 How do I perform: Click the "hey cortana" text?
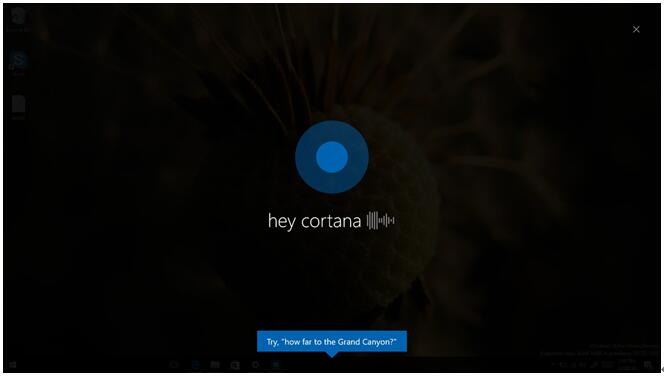click(314, 221)
